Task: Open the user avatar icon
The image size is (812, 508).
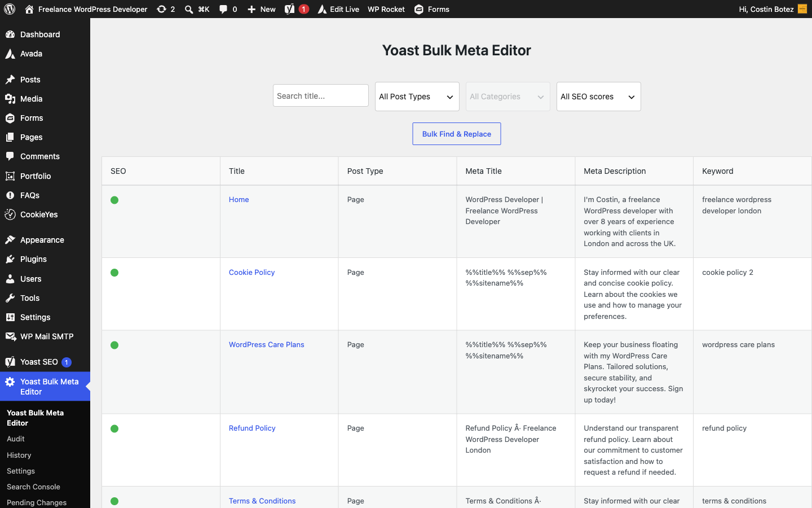Action: point(802,9)
